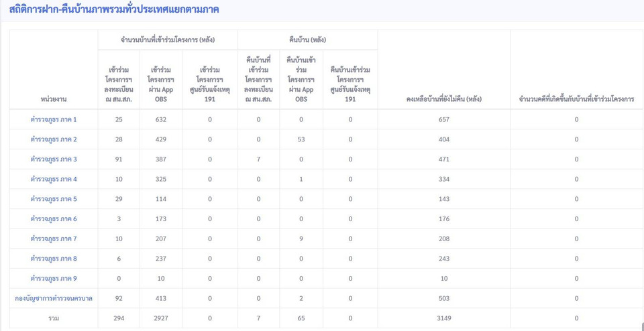Click the จำนวนคดีที่เกิดขึ้นกับบ้านที่เข้าร่วมโครงการ header
The height and width of the screenshot is (331, 644).
click(576, 99)
